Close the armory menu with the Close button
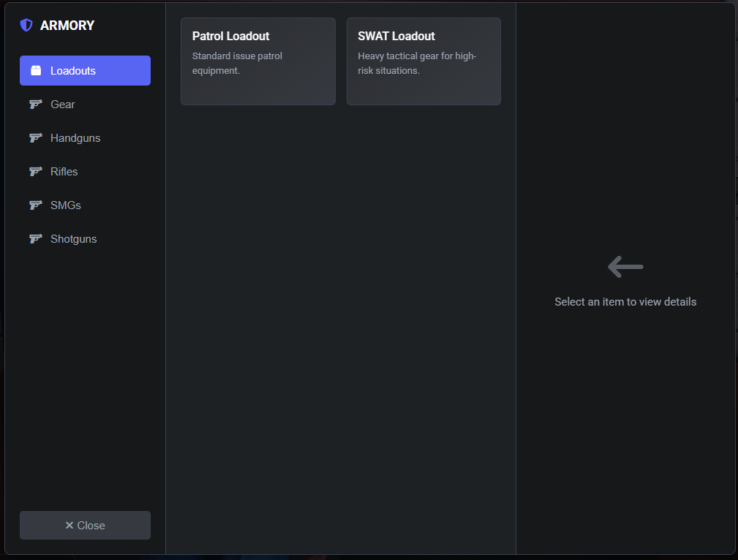This screenshot has height=560, width=738. [x=85, y=525]
